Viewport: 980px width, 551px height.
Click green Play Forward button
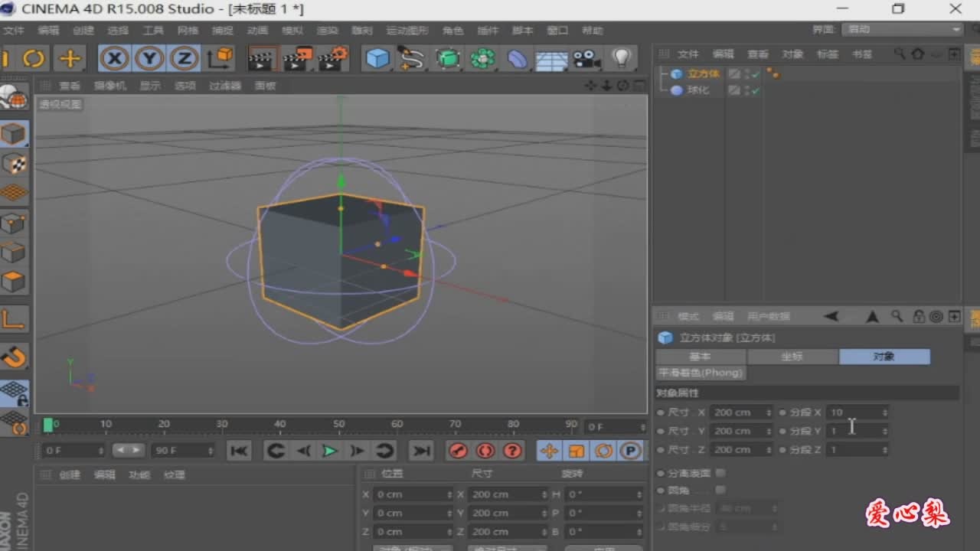point(329,451)
